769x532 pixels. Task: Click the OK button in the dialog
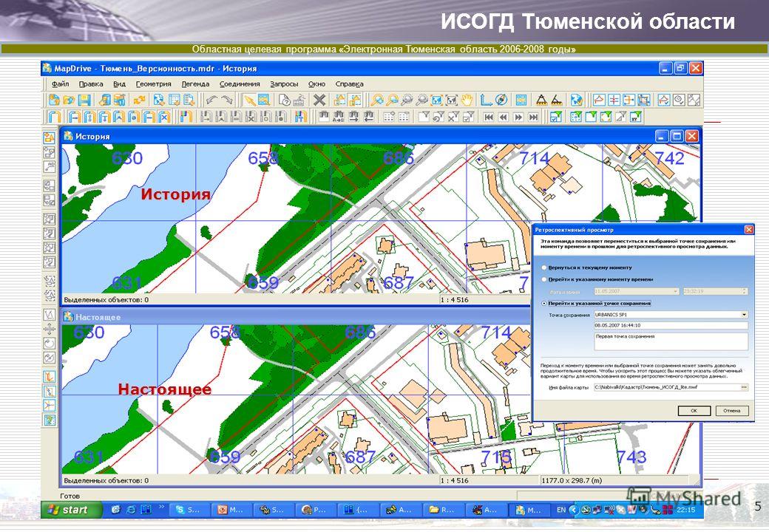click(x=694, y=411)
